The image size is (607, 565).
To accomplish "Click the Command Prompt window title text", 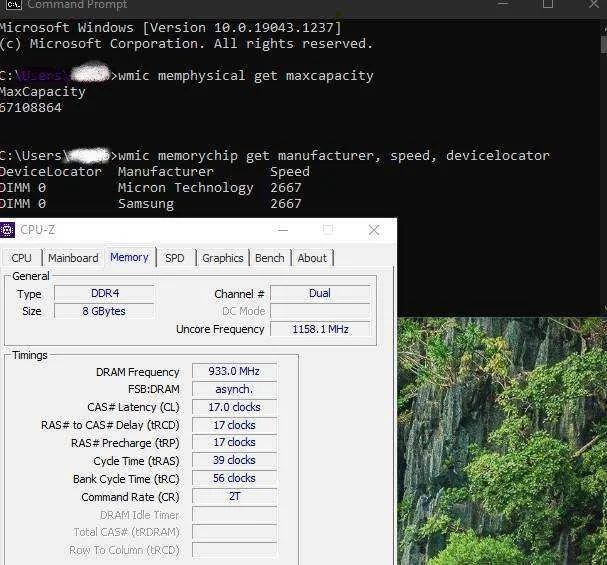I will tap(77, 4).
